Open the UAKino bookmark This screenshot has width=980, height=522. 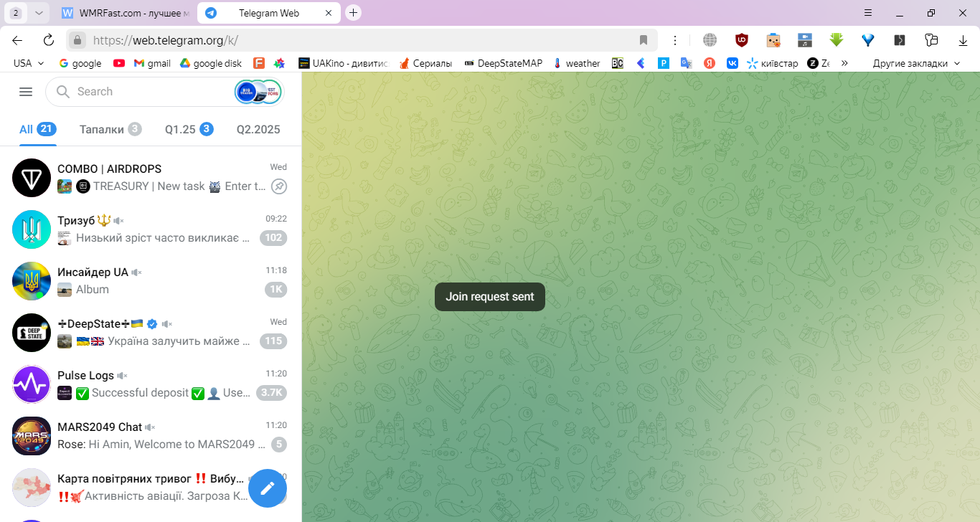coord(343,63)
